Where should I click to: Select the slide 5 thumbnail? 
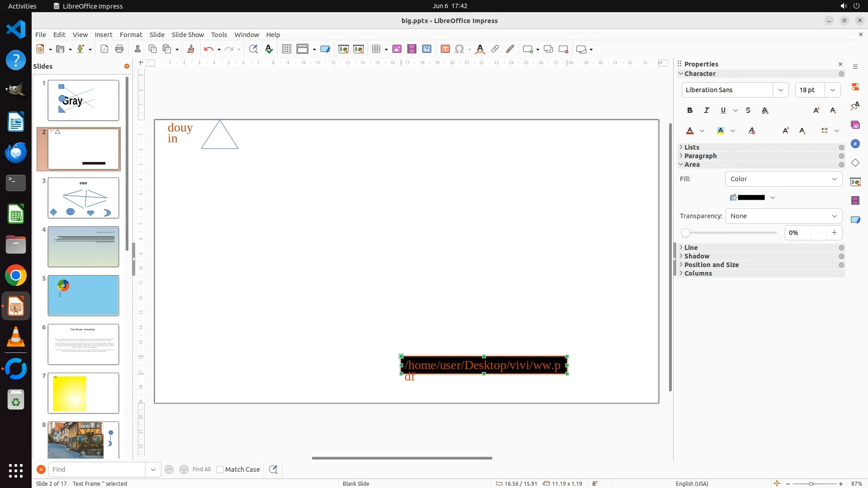point(83,296)
